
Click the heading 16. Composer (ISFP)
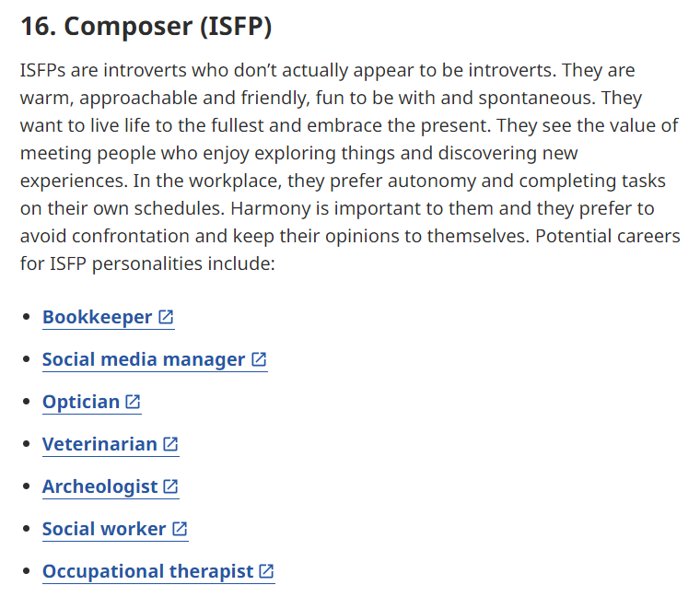pos(146,27)
